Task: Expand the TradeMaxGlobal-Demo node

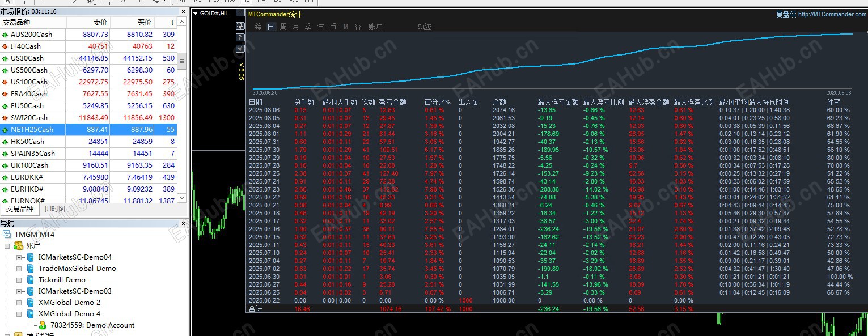Action: tap(19, 269)
